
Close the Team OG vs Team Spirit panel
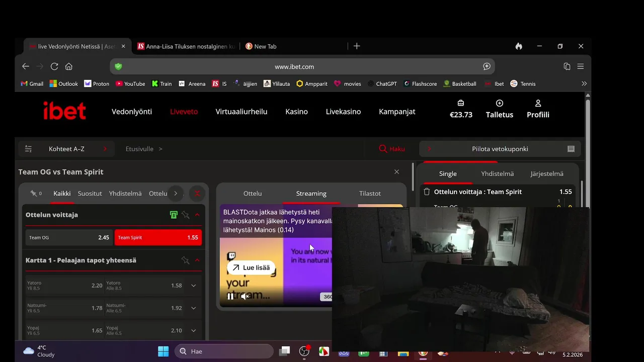[396, 172]
